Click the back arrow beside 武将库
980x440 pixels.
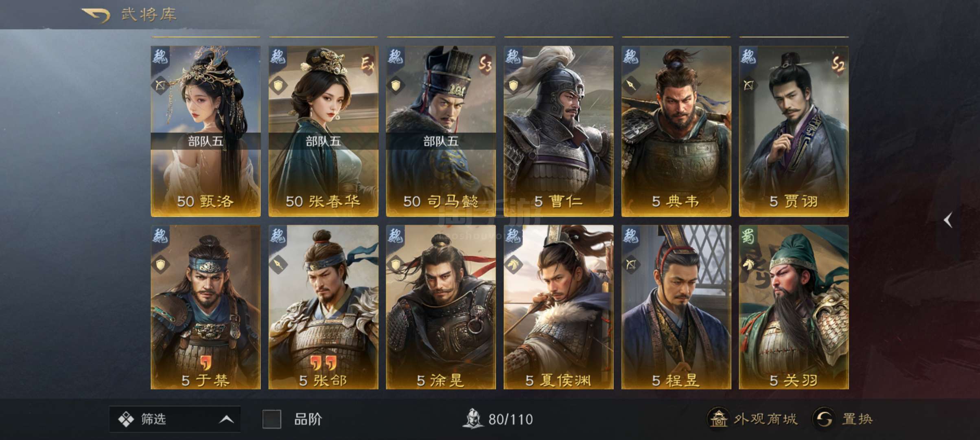coord(96,15)
